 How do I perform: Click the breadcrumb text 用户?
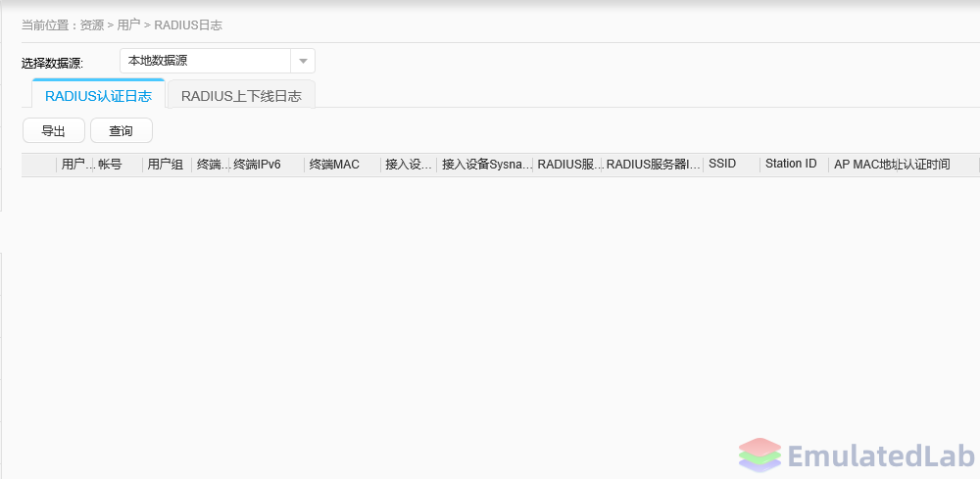(128, 25)
